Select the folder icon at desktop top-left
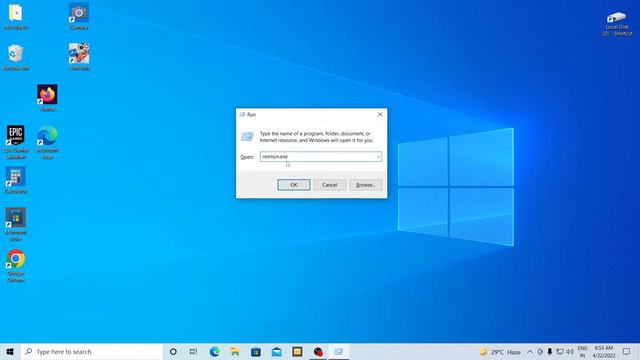This screenshot has height=360, width=640. coord(16,17)
